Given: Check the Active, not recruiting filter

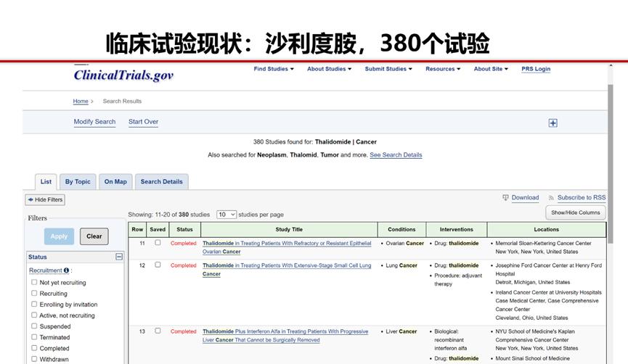Looking at the screenshot, I should 34,315.
